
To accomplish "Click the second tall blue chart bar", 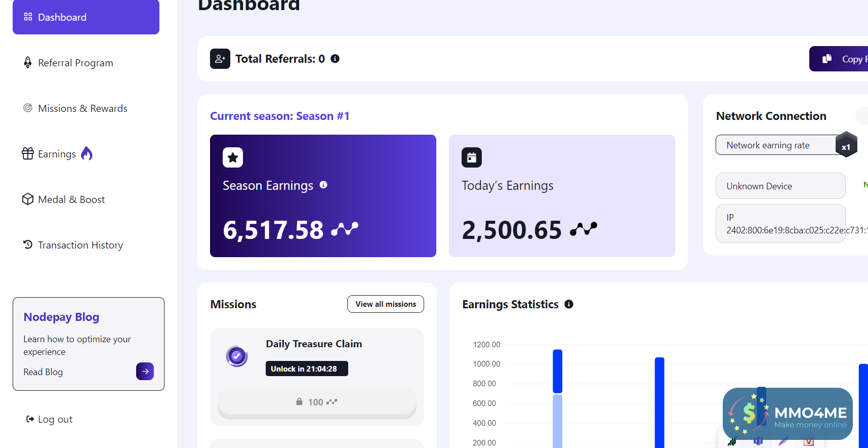I will click(659, 402).
